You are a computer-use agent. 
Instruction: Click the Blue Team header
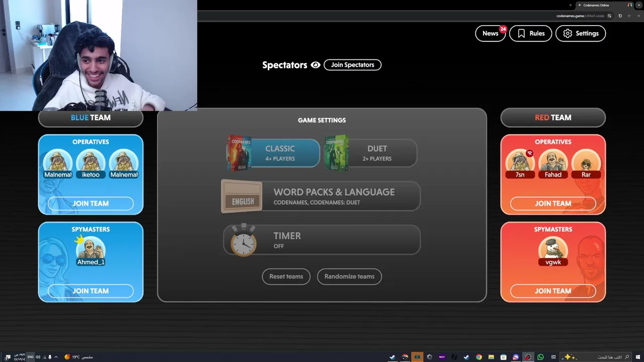pyautogui.click(x=91, y=118)
